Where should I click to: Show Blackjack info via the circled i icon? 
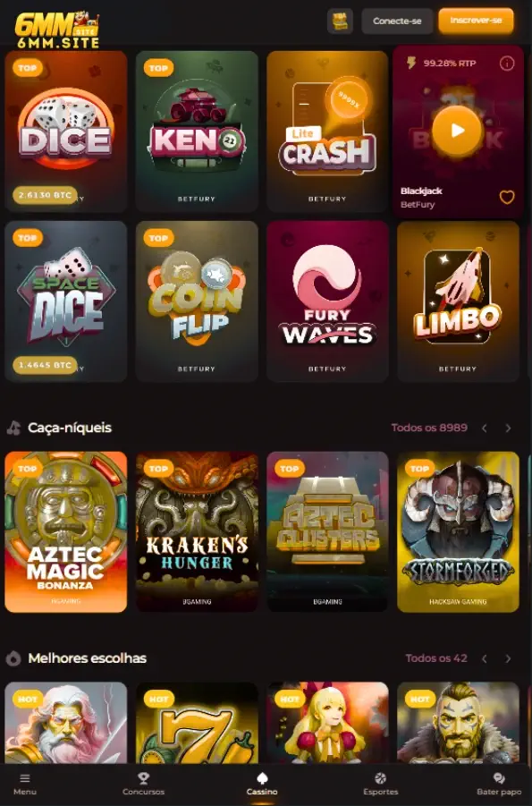[x=507, y=64]
